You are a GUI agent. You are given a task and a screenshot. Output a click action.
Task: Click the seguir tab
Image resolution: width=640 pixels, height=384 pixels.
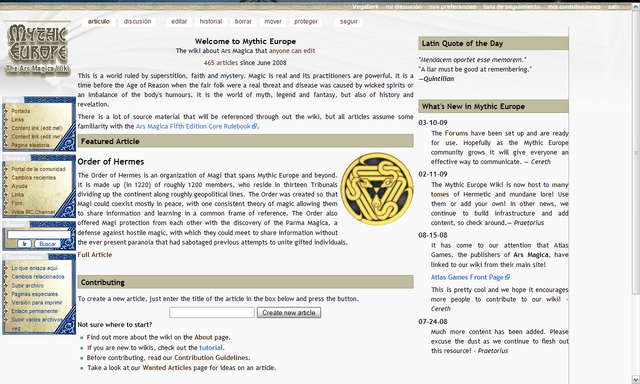pos(349,21)
